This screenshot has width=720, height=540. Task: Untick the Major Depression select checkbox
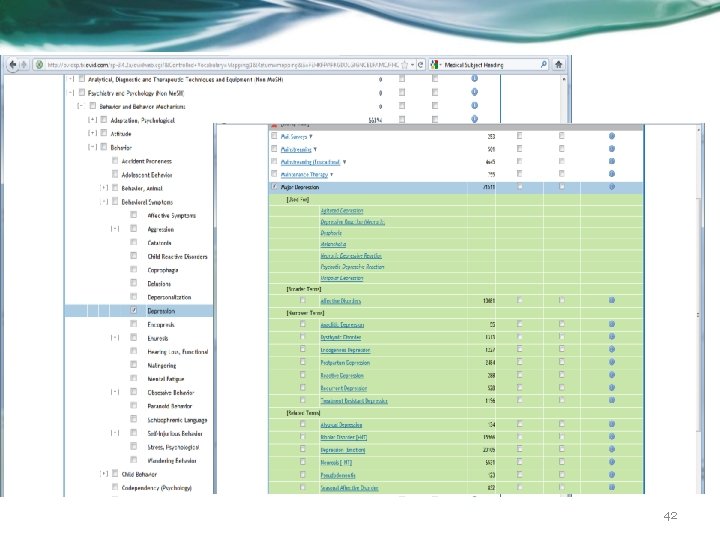point(274,187)
